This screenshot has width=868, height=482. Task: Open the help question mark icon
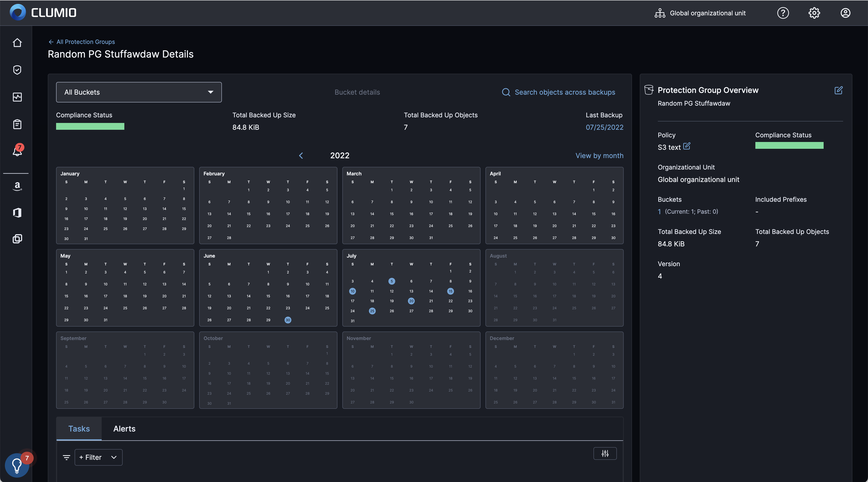[x=783, y=13]
